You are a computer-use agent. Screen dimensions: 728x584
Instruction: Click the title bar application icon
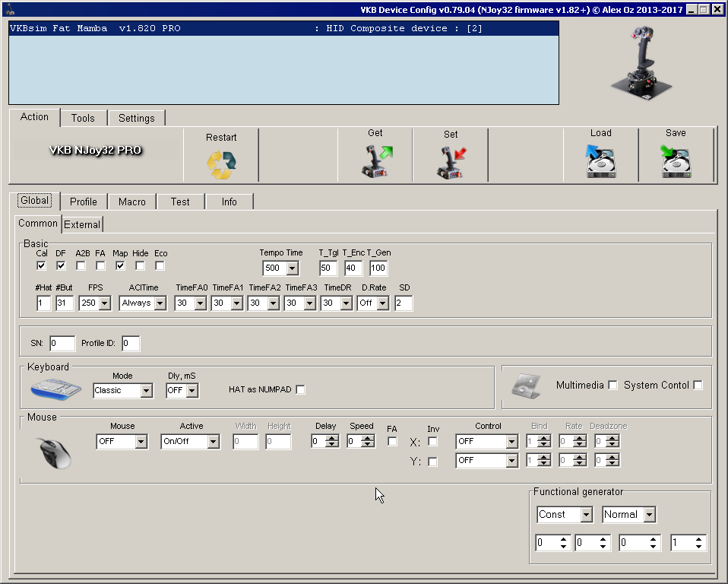tap(10, 10)
